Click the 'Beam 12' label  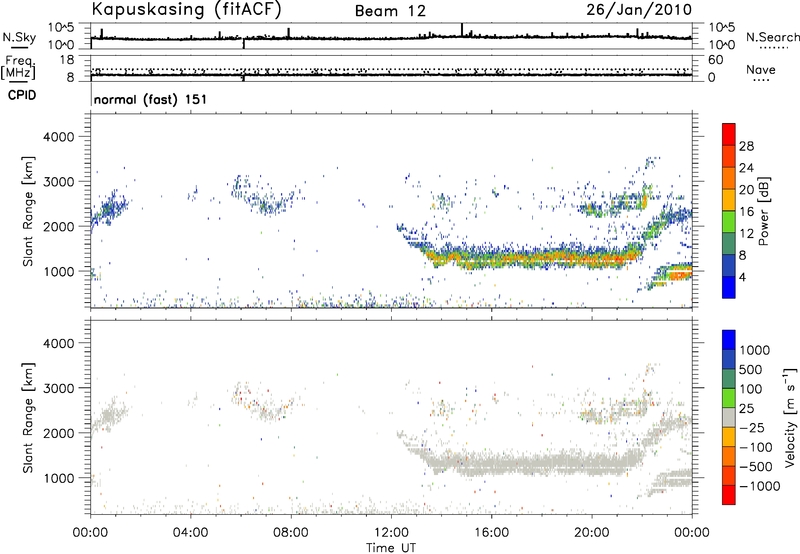390,11
